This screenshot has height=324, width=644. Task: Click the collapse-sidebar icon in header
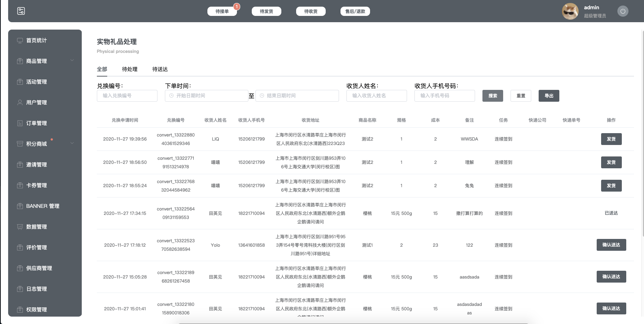(21, 11)
